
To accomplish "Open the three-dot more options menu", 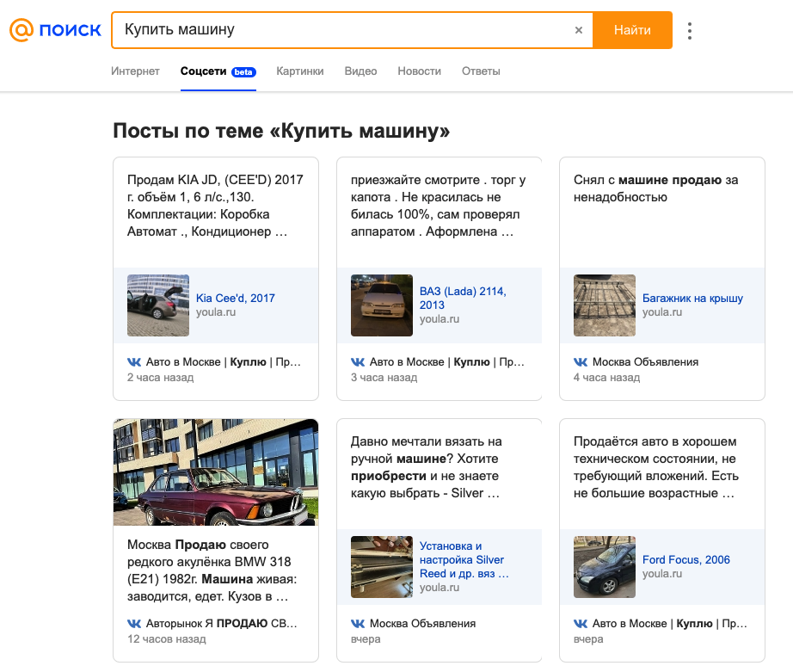I will [689, 31].
